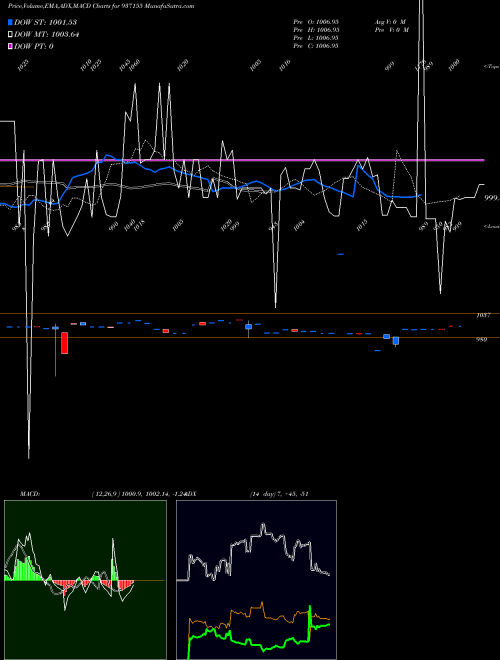Click the 'DOW PT: 0' label
Screen dimensions: 500x660
point(34,46)
